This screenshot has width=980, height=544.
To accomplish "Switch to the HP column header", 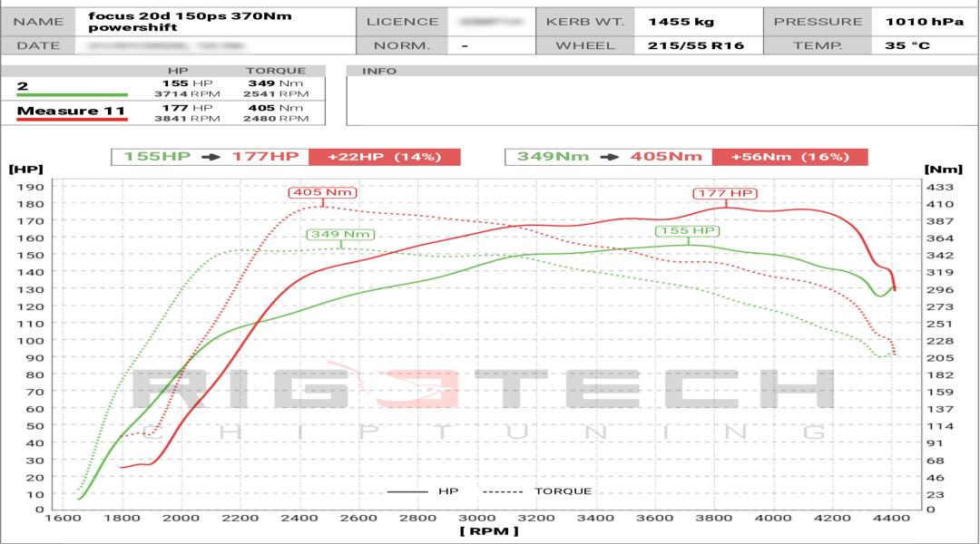I will 180,70.
